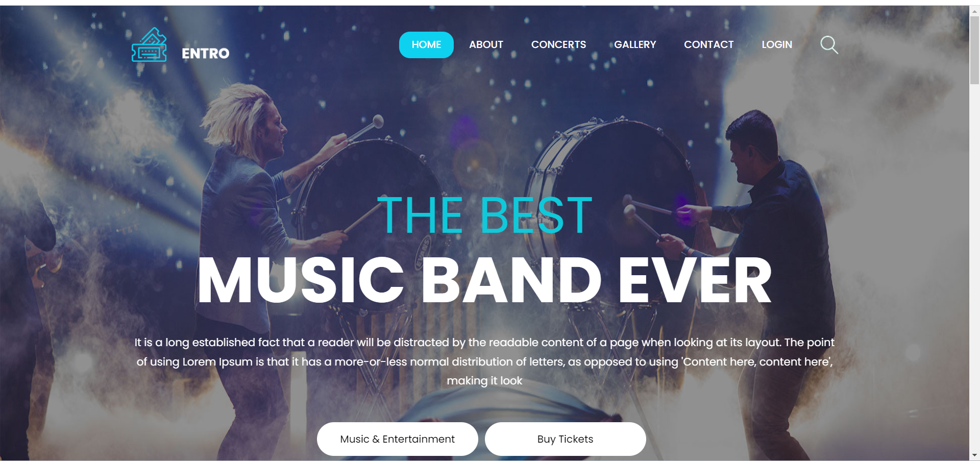Click the LOGIN link
980x461 pixels.
point(777,45)
